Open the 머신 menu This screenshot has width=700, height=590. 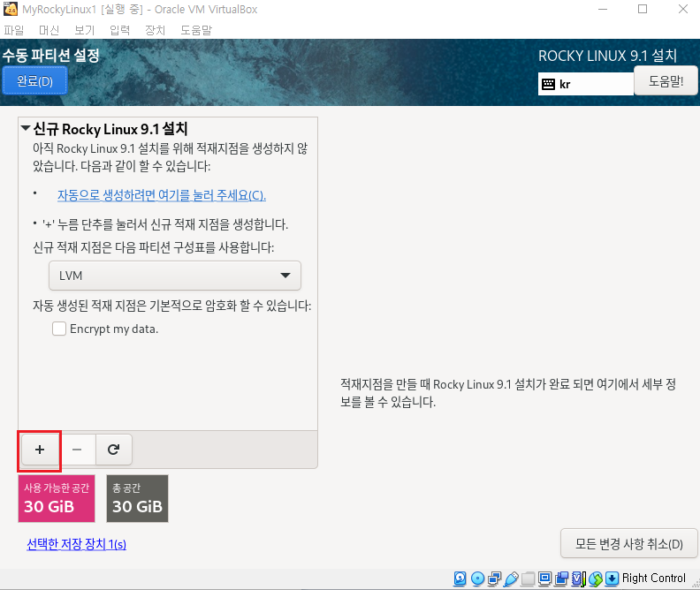click(x=49, y=30)
